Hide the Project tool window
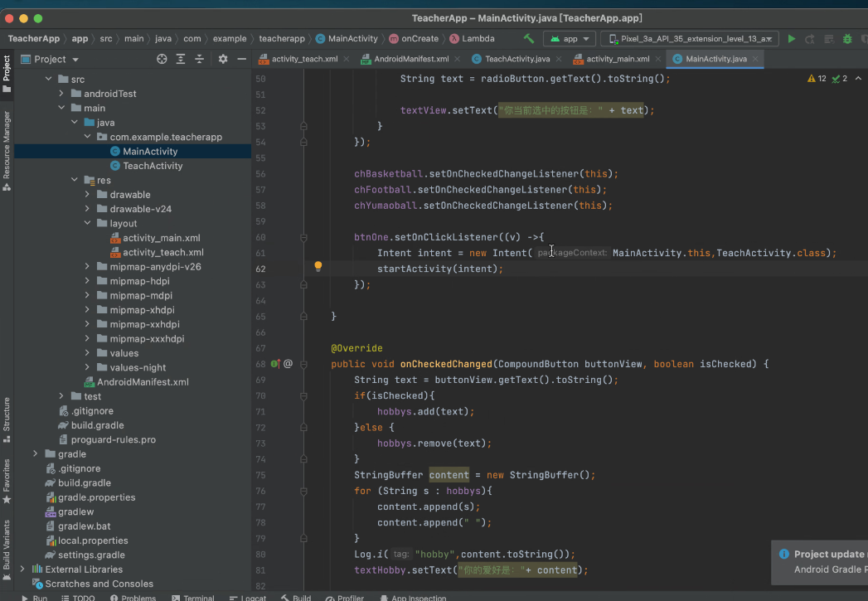The image size is (868, 601). (241, 59)
